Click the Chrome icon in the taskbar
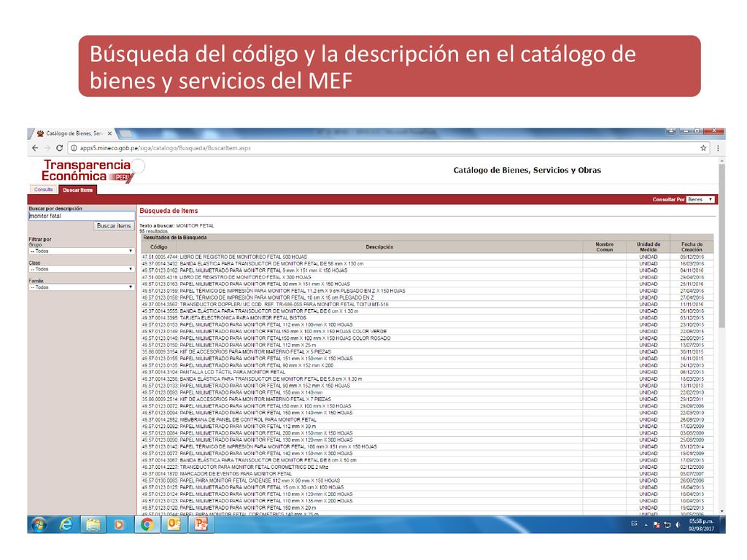747x560 pixels. tap(147, 524)
